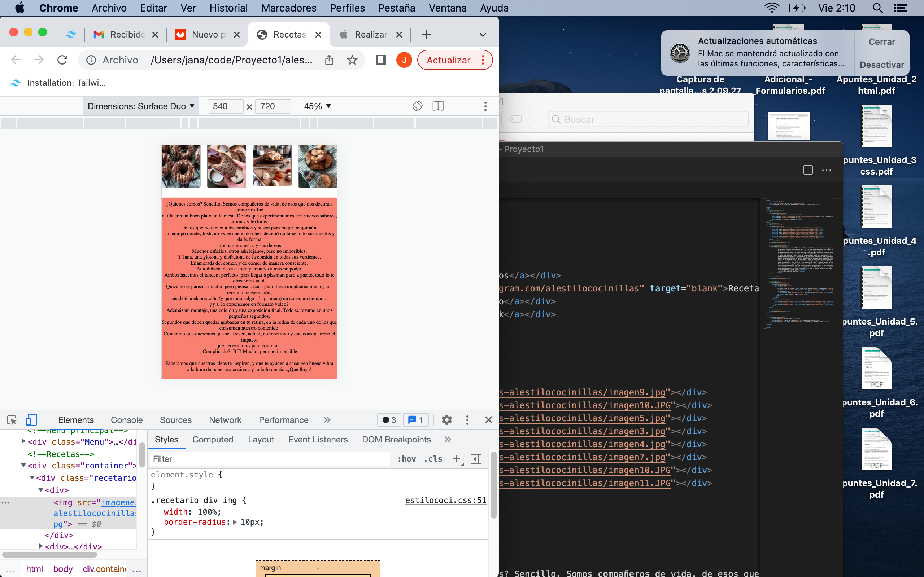Select the inspect element picker icon
This screenshot has width=924, height=577.
pyautogui.click(x=12, y=420)
